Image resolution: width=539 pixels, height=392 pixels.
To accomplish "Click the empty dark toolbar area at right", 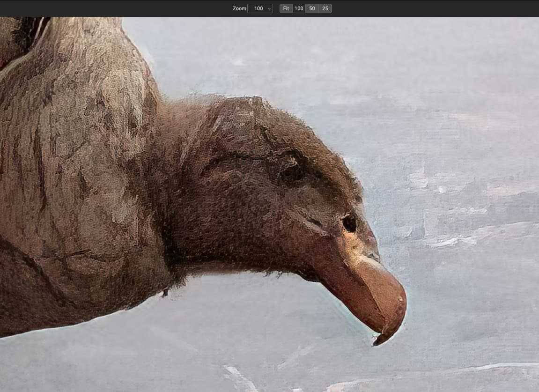I will 445,8.
